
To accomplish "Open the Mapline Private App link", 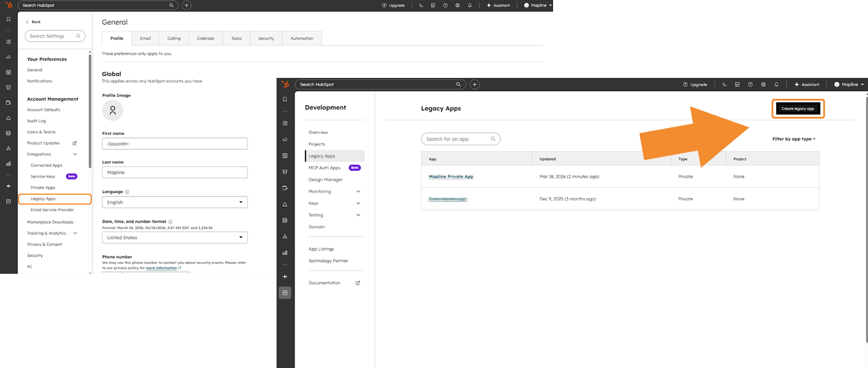I will pos(451,176).
